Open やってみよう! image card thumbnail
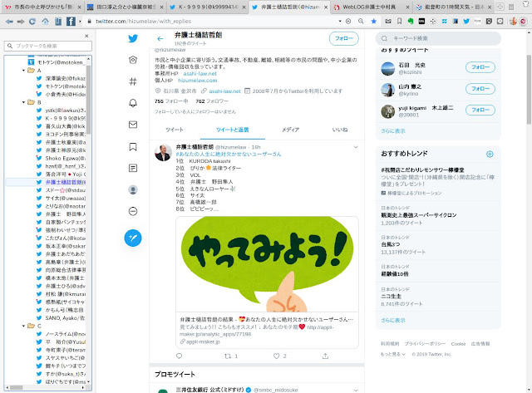532x393 pixels. [x=267, y=264]
